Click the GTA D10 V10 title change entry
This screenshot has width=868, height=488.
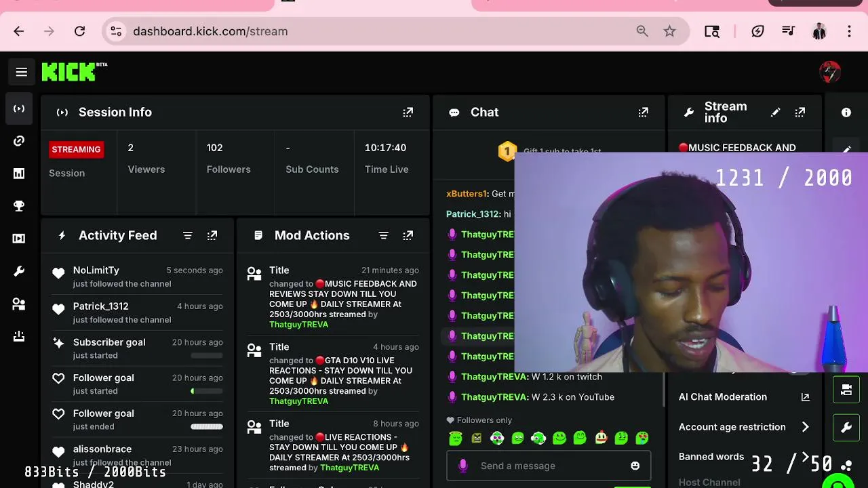tap(332, 374)
